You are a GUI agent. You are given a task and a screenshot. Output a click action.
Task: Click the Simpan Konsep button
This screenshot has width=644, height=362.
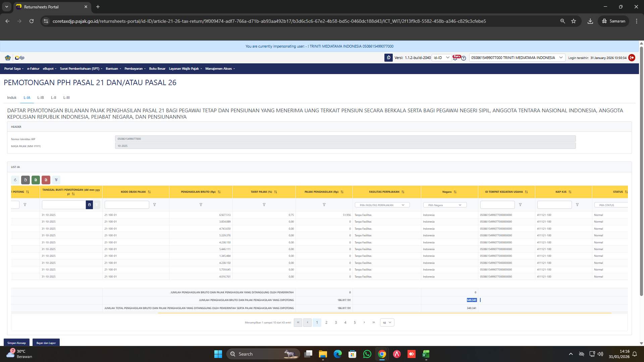tap(16, 343)
